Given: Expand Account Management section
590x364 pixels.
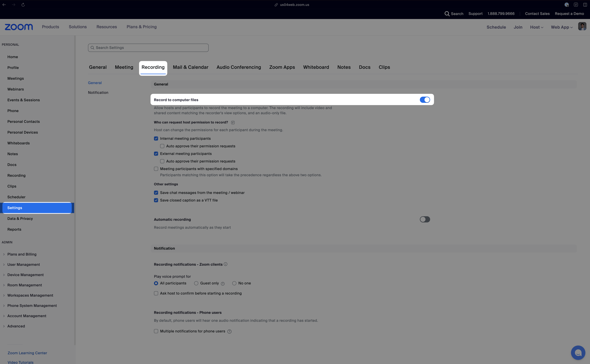Looking at the screenshot, I should click(4, 316).
